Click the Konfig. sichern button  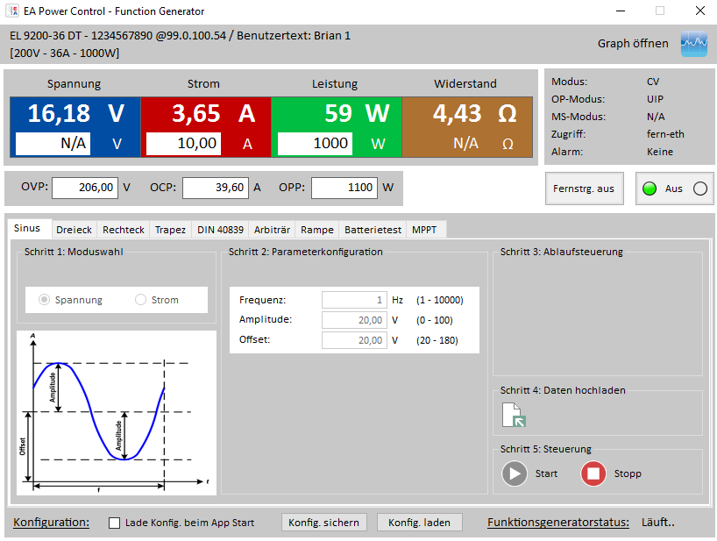tap(323, 523)
